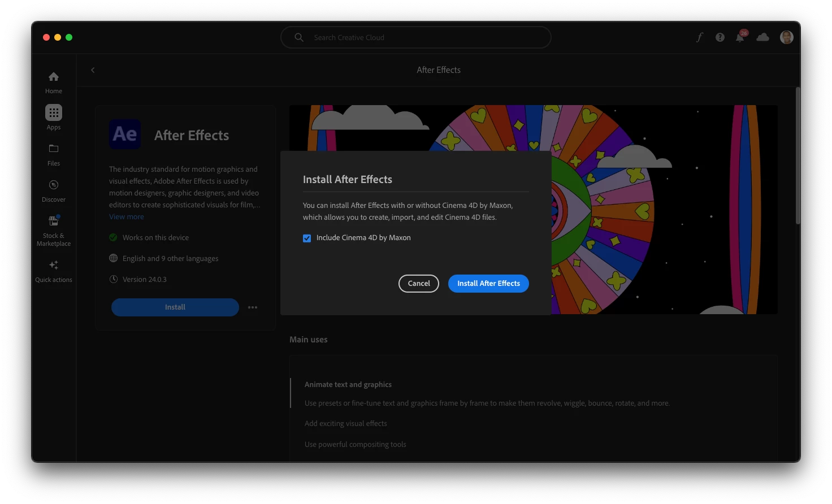
Task: Open the cloud sync status icon
Action: pyautogui.click(x=762, y=37)
